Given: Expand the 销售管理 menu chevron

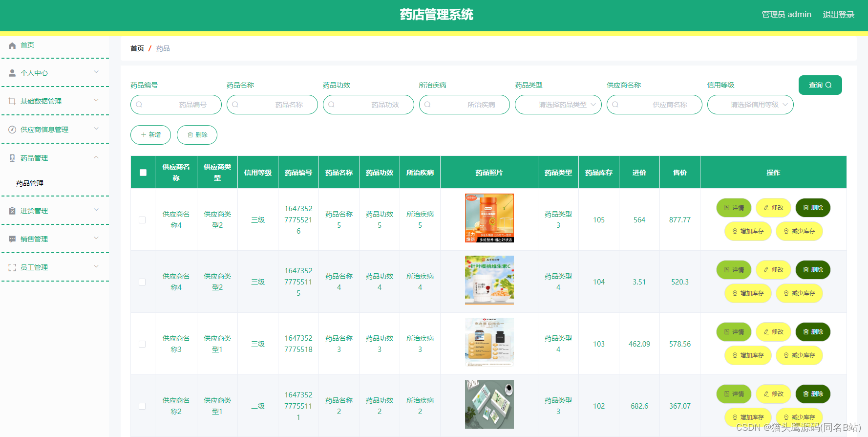Looking at the screenshot, I should [x=96, y=239].
